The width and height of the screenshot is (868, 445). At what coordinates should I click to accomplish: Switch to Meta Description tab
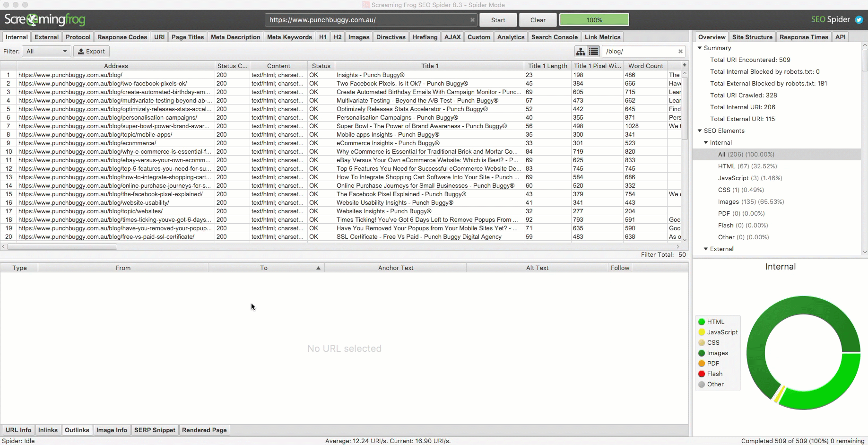pyautogui.click(x=235, y=37)
